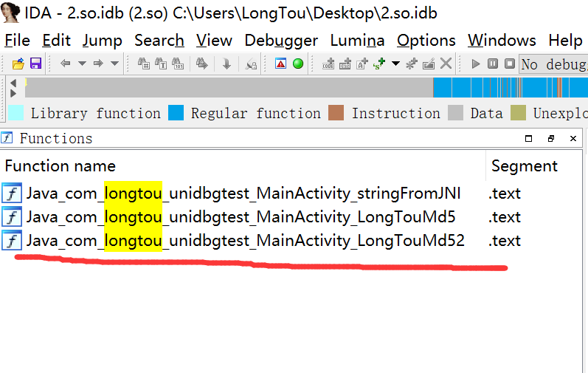Click the search text binoculars icon

pos(161,64)
